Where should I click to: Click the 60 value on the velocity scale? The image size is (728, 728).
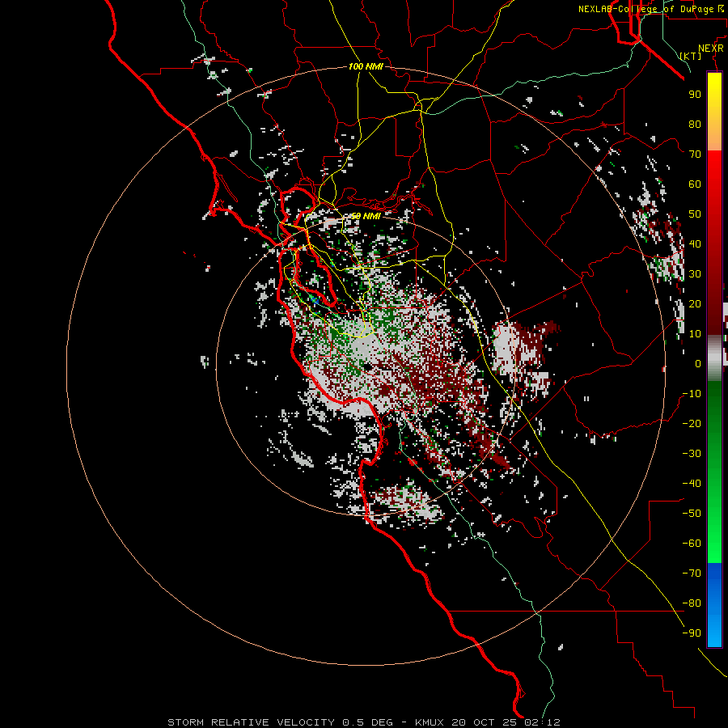(x=695, y=184)
